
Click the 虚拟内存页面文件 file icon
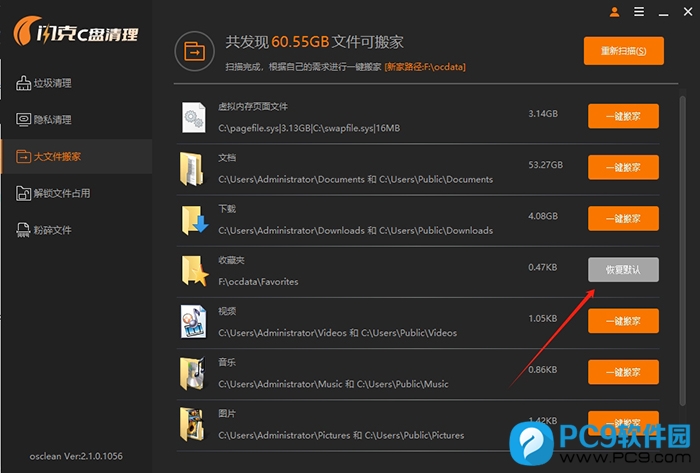[x=194, y=117]
